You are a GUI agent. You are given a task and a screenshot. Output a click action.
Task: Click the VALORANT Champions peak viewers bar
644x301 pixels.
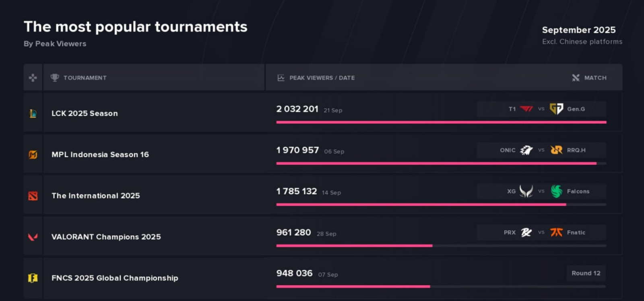(x=354, y=246)
